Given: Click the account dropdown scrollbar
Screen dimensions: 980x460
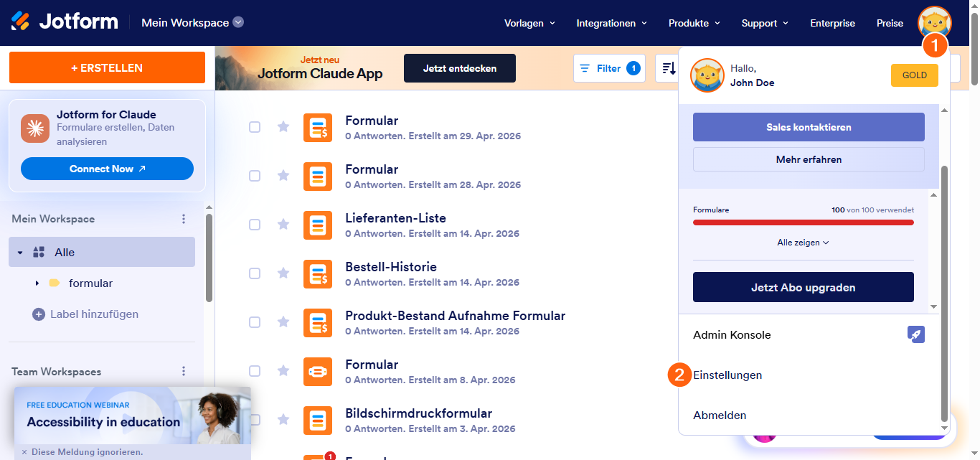Looking at the screenshot, I should 944,294.
